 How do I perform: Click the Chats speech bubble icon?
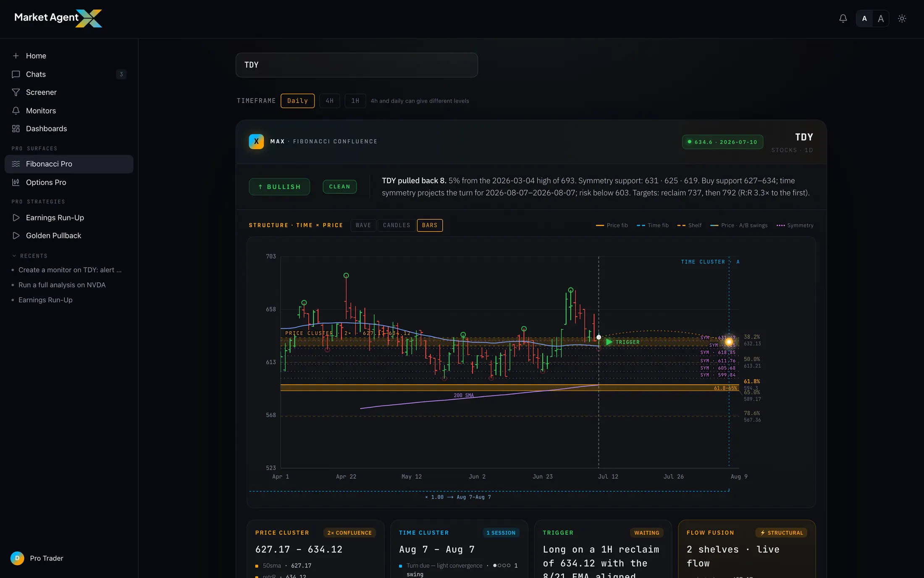click(16, 74)
